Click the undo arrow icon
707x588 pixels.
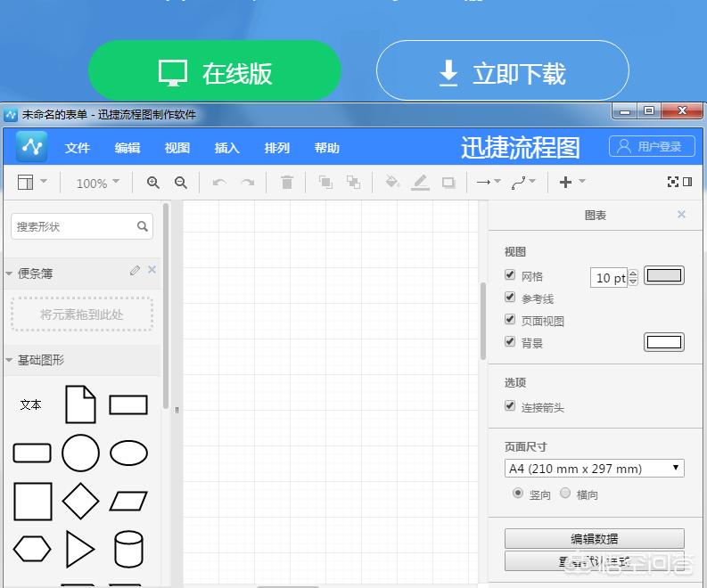tap(219, 183)
